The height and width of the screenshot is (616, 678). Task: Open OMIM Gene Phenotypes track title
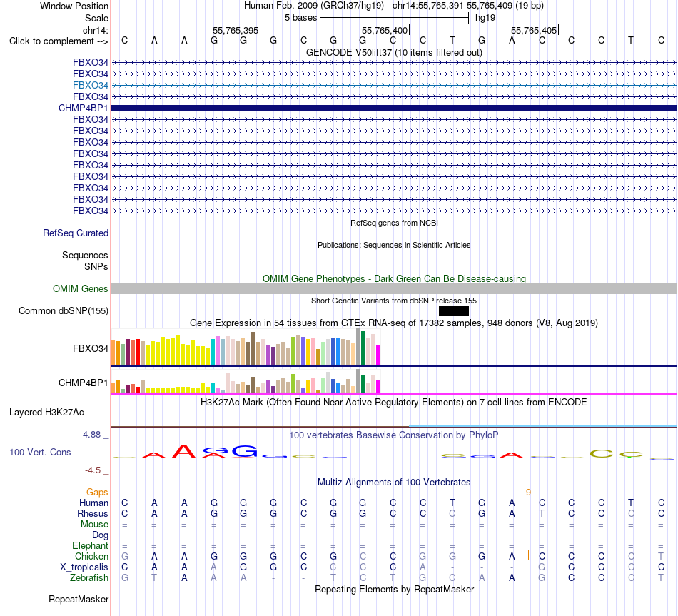[x=394, y=278]
